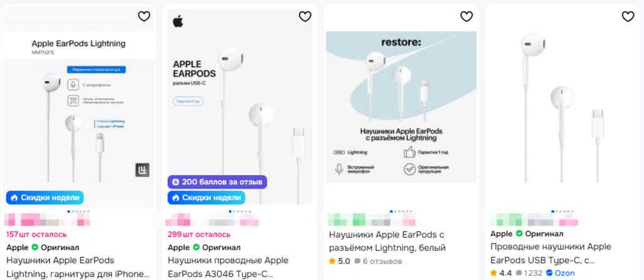
Task: Open the 1232 reviews count
Action: [529, 273]
